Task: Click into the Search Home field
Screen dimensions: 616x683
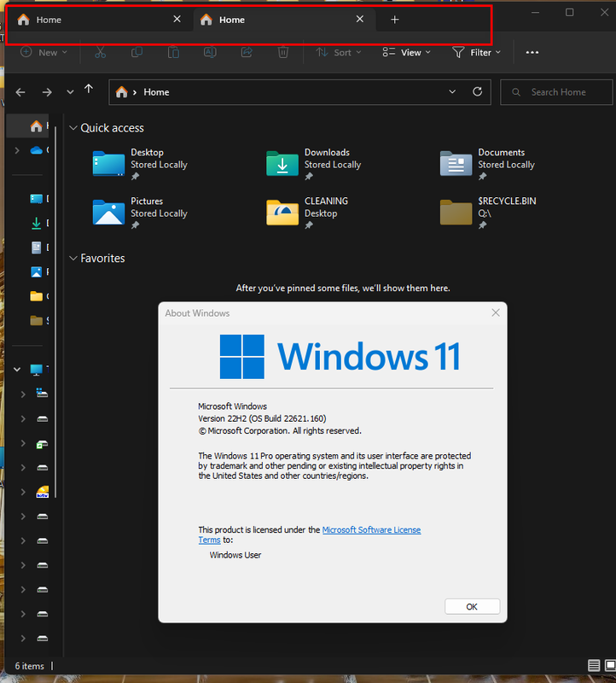Action: tap(556, 92)
